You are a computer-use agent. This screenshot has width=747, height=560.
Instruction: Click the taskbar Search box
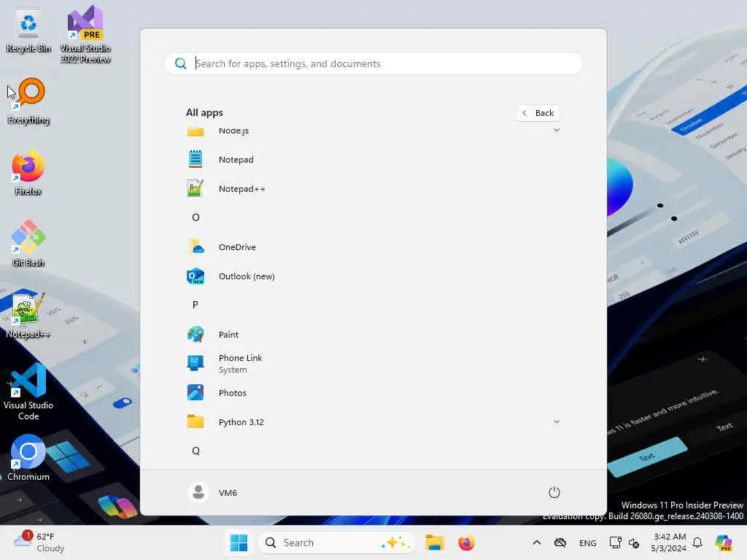click(x=337, y=542)
